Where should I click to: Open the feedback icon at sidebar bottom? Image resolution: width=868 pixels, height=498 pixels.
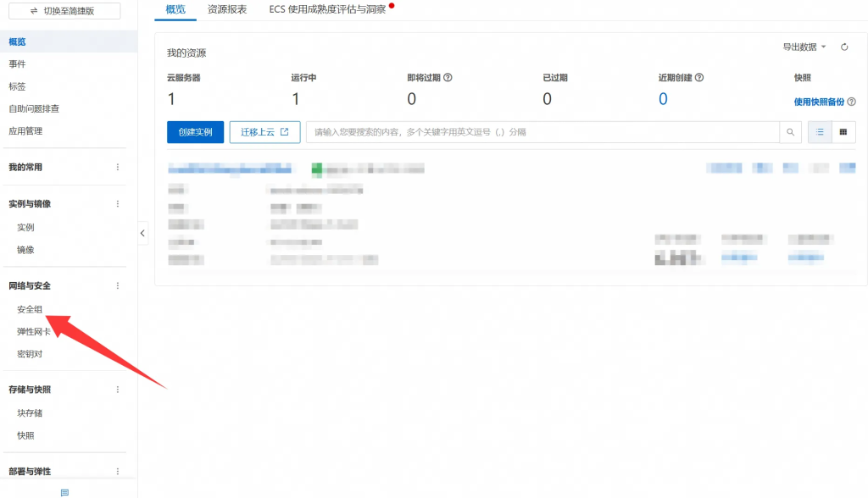(64, 492)
